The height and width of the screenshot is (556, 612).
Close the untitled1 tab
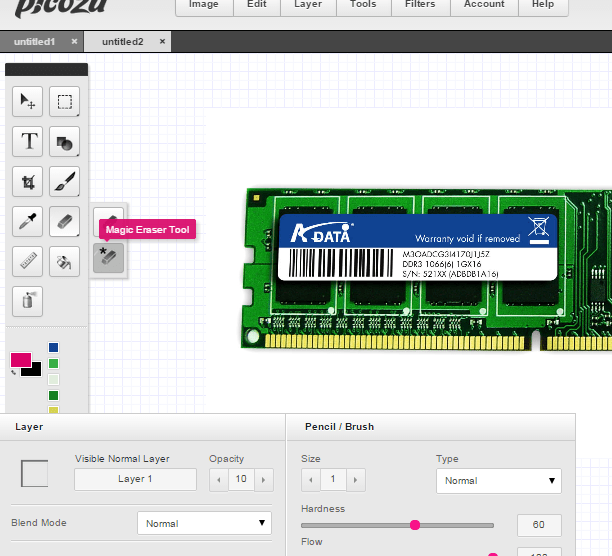[74, 41]
